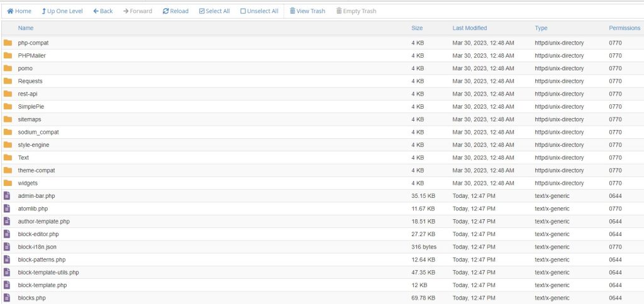Select the Requests folder name
This screenshot has width=644, height=304.
[30, 81]
